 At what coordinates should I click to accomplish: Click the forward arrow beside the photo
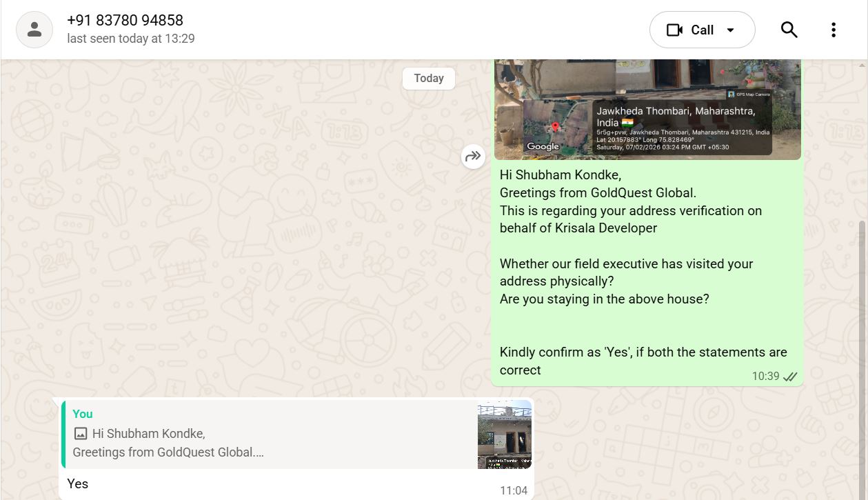click(473, 157)
